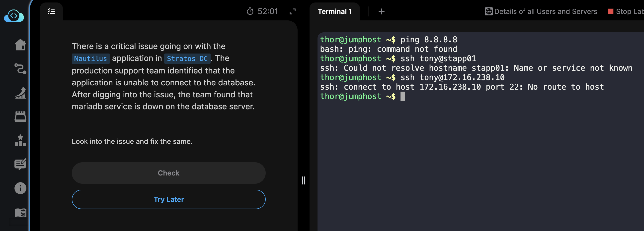Open the info circle sidebar icon
Screen dimensions: 644x231
pos(20,188)
